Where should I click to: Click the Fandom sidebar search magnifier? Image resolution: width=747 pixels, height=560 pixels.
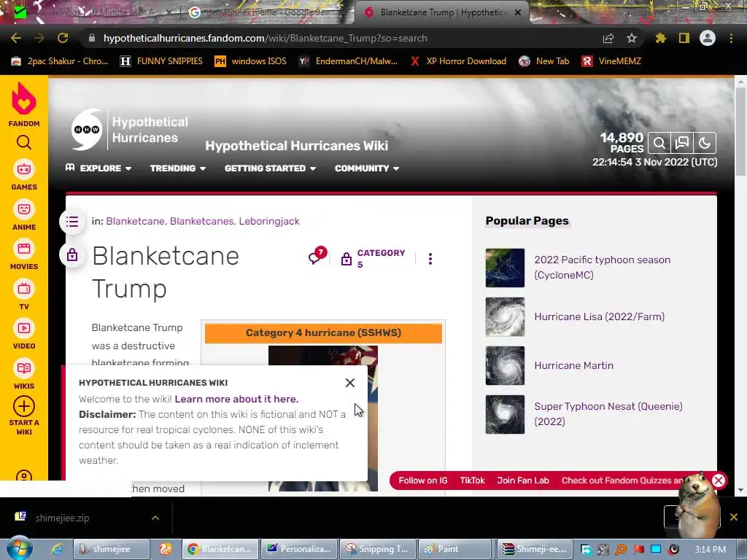[x=24, y=142]
